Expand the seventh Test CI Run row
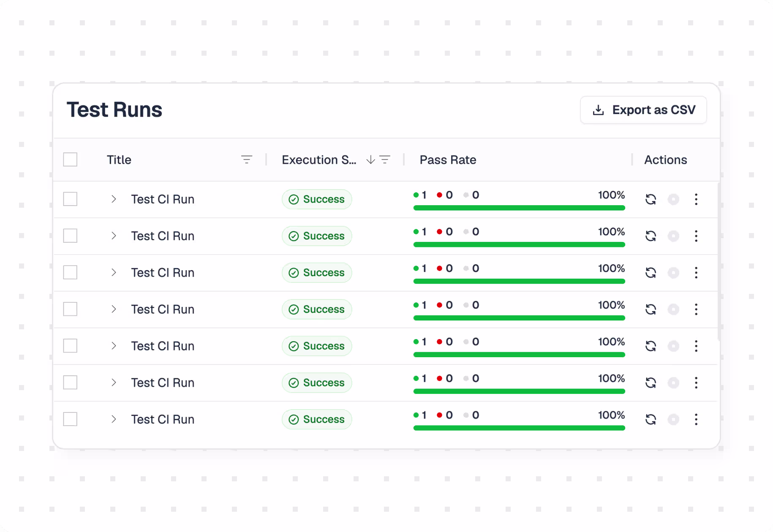 [x=114, y=419]
